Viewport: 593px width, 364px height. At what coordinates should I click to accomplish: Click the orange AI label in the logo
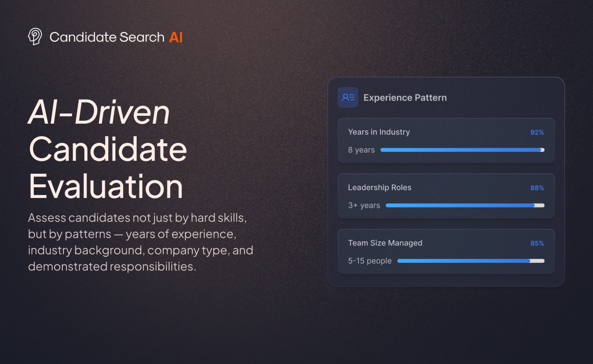pos(176,37)
